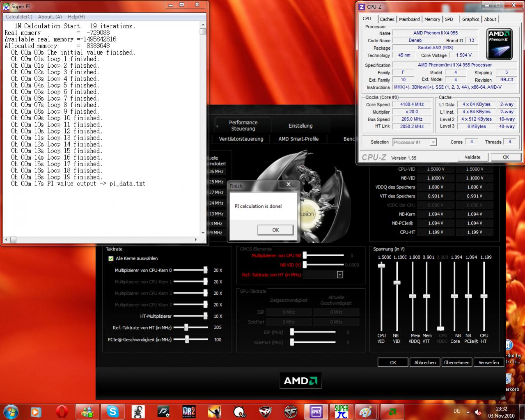
Task: Open Performance Steuerung tab in AMD OverDrive
Action: pos(243,126)
